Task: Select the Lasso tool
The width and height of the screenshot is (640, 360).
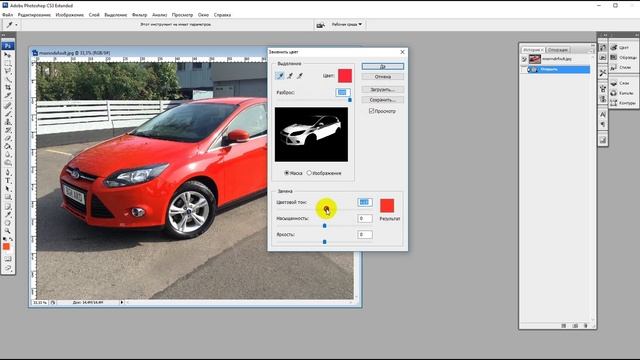Action: (x=8, y=71)
